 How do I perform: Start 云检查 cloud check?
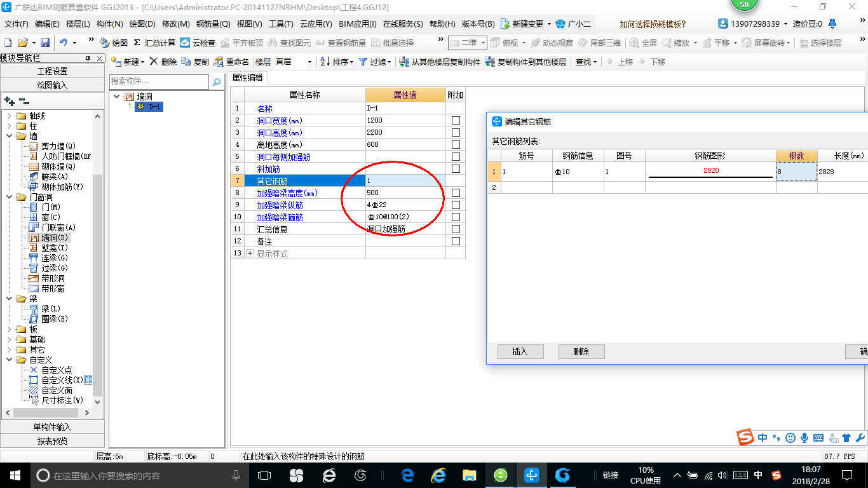pos(198,43)
